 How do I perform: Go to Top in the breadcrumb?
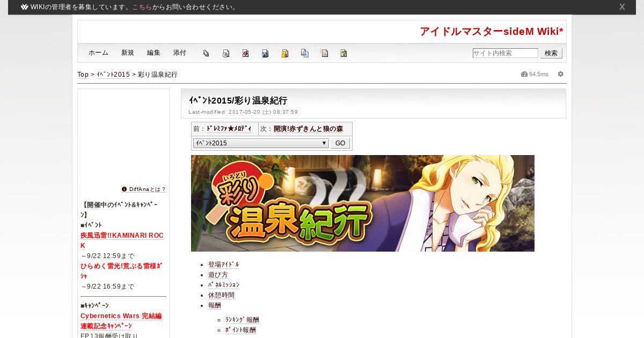(x=83, y=75)
